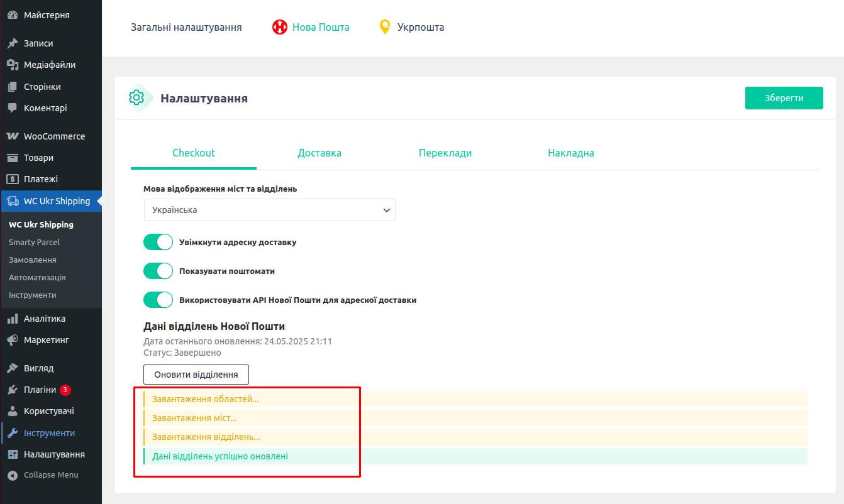Click the Завантаження міст... notice
Screen dimensions: 844x504
pos(475,418)
